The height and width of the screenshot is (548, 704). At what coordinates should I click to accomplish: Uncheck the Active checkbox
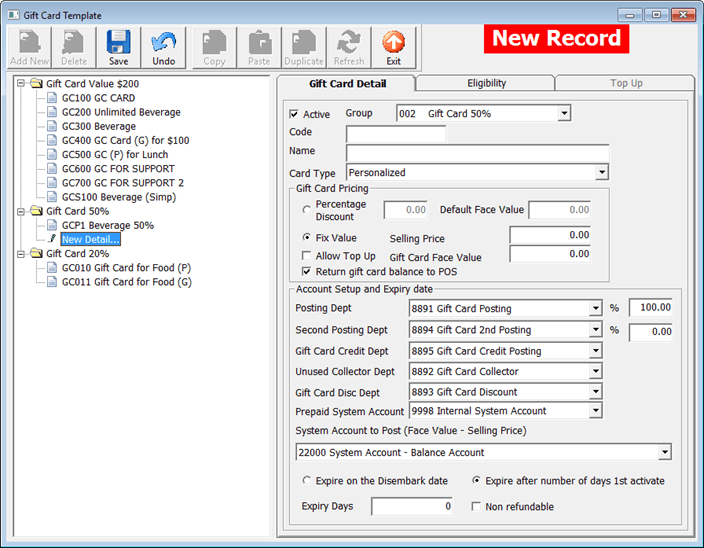pyautogui.click(x=294, y=114)
